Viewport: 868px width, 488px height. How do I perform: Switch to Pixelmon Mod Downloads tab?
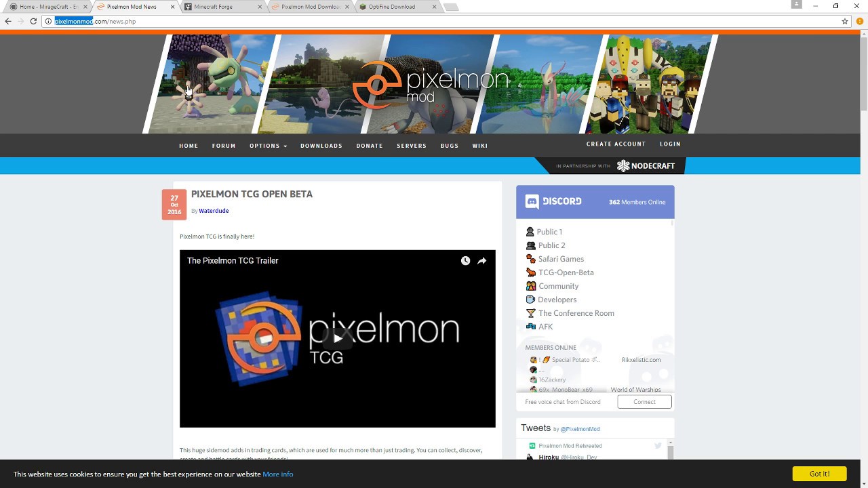click(x=311, y=7)
